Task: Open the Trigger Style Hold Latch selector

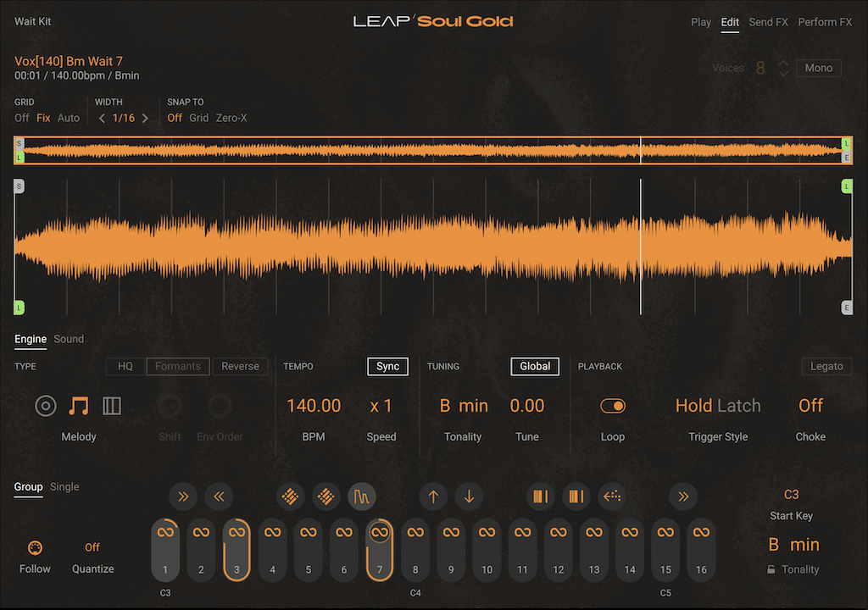Action: click(x=718, y=406)
